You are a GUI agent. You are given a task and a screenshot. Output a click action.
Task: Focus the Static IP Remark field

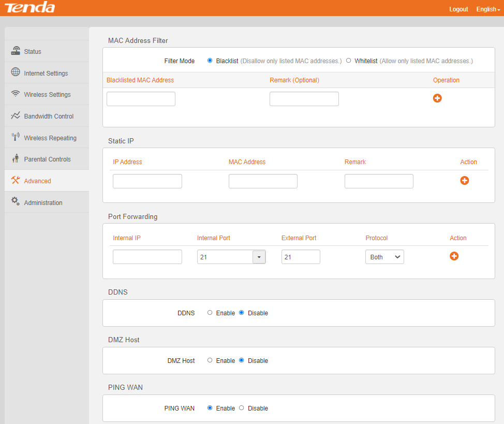(x=379, y=181)
